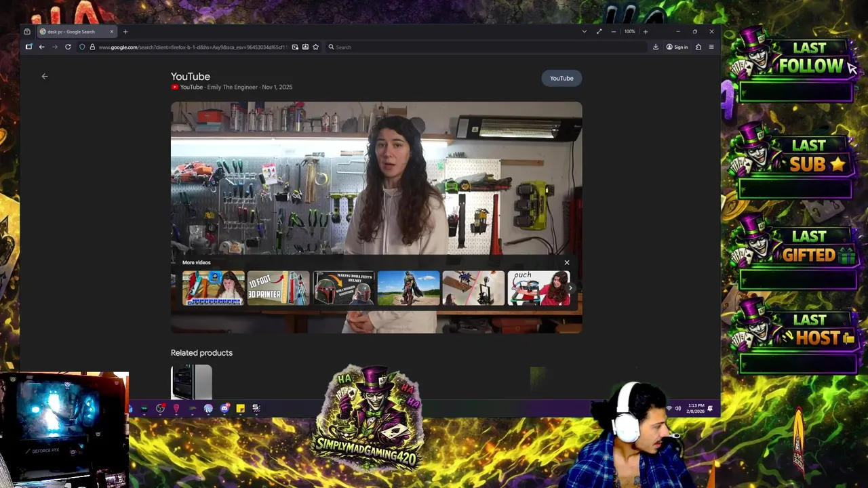Close the More videos overlay
868x488 pixels.
click(567, 263)
